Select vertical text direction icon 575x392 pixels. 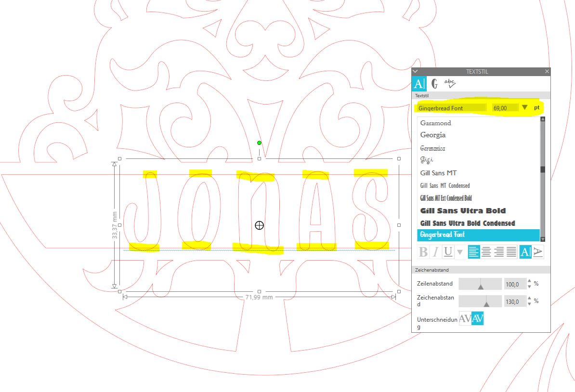(538, 252)
